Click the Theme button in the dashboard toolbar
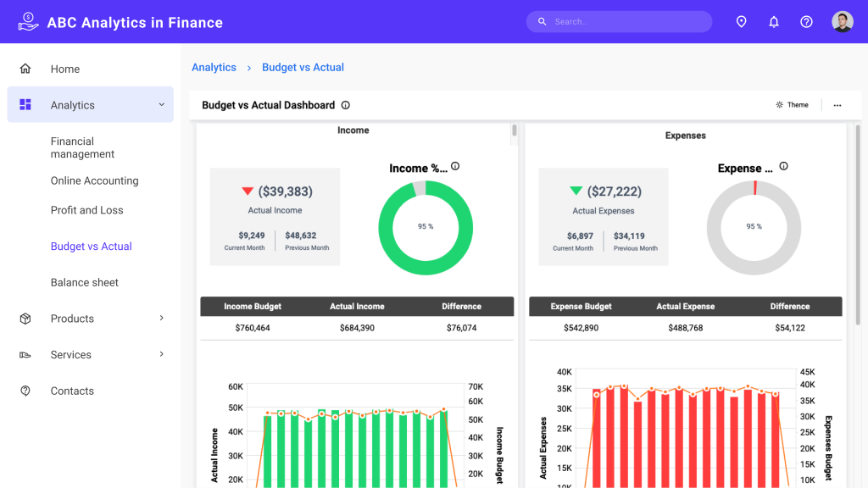This screenshot has width=868, height=488. coord(792,104)
